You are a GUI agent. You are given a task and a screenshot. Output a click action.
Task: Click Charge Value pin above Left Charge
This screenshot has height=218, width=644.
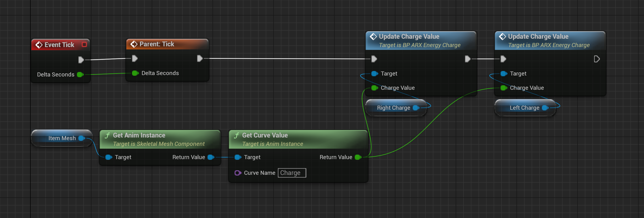coord(504,88)
